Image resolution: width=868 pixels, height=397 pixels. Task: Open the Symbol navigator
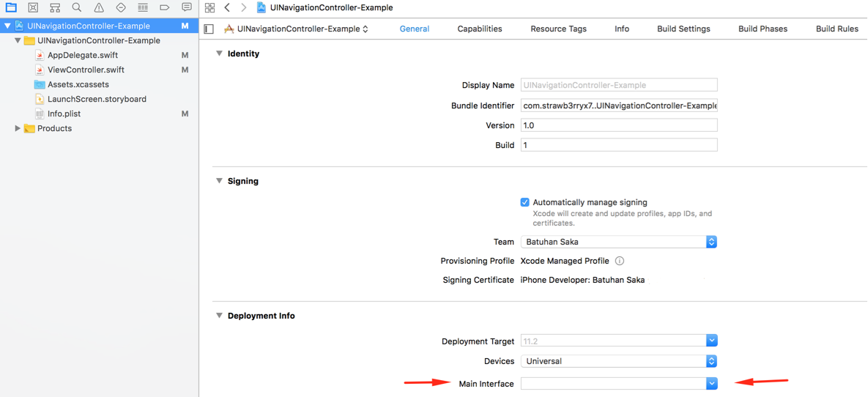pyautogui.click(x=55, y=7)
